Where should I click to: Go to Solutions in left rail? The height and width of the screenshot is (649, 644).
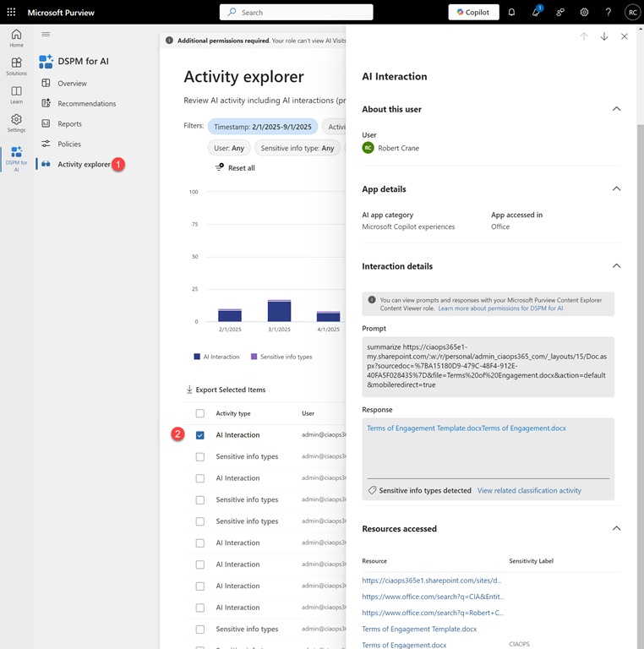point(16,67)
